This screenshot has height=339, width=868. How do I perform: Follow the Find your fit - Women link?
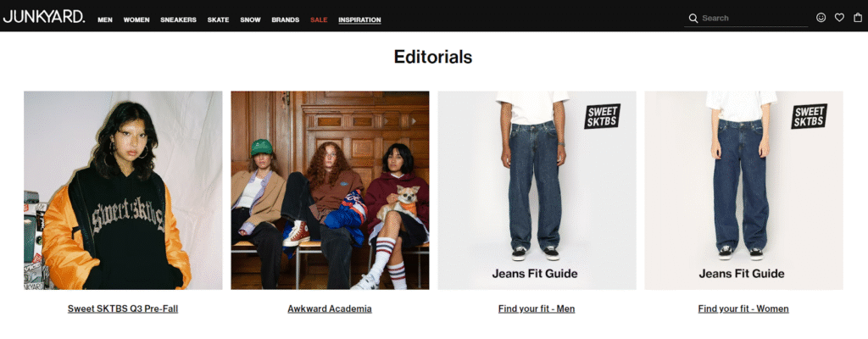743,308
